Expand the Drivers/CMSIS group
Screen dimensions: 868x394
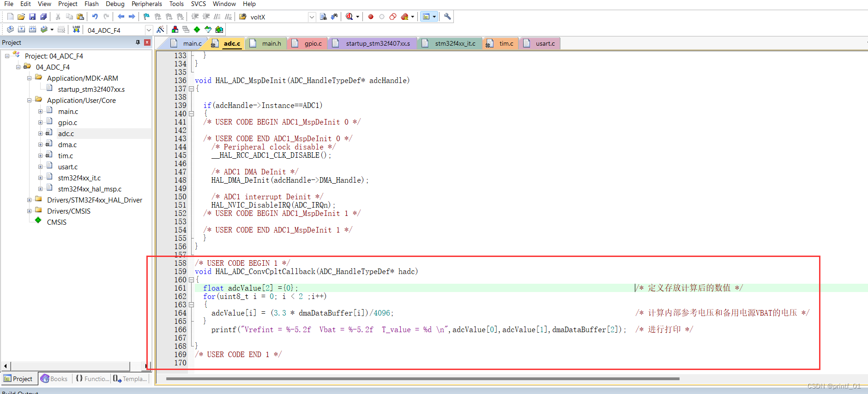(x=29, y=211)
